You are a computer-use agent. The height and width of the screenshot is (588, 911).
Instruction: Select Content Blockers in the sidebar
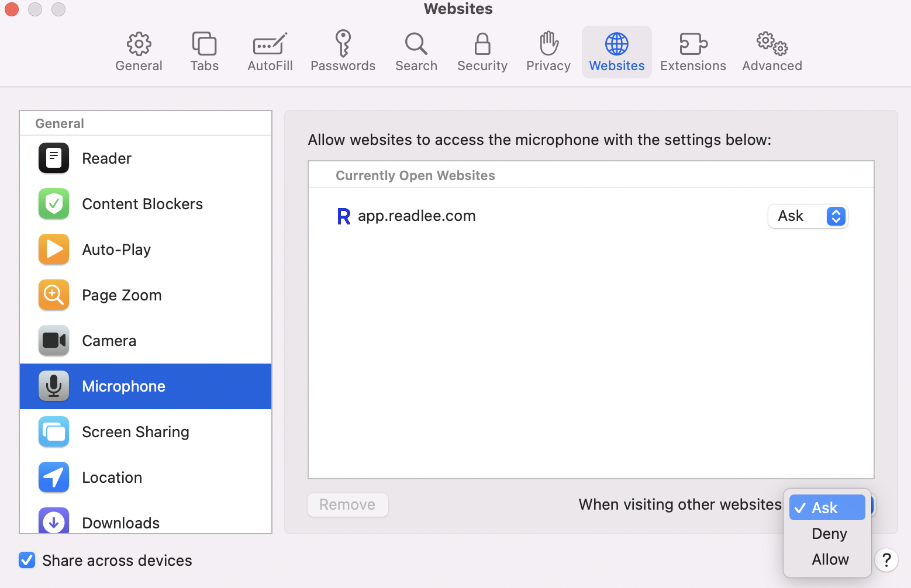point(146,204)
